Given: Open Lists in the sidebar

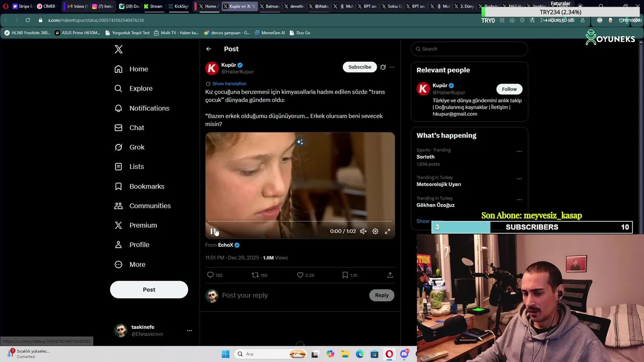Looking at the screenshot, I should tap(129, 166).
